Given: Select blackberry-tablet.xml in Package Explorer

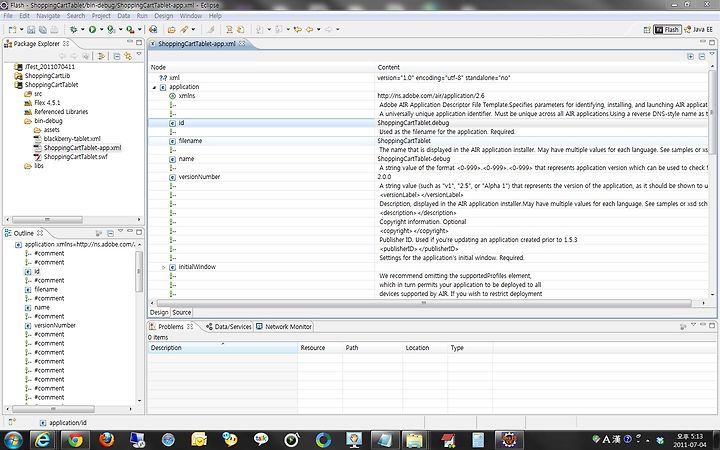Looking at the screenshot, I should [x=67, y=139].
